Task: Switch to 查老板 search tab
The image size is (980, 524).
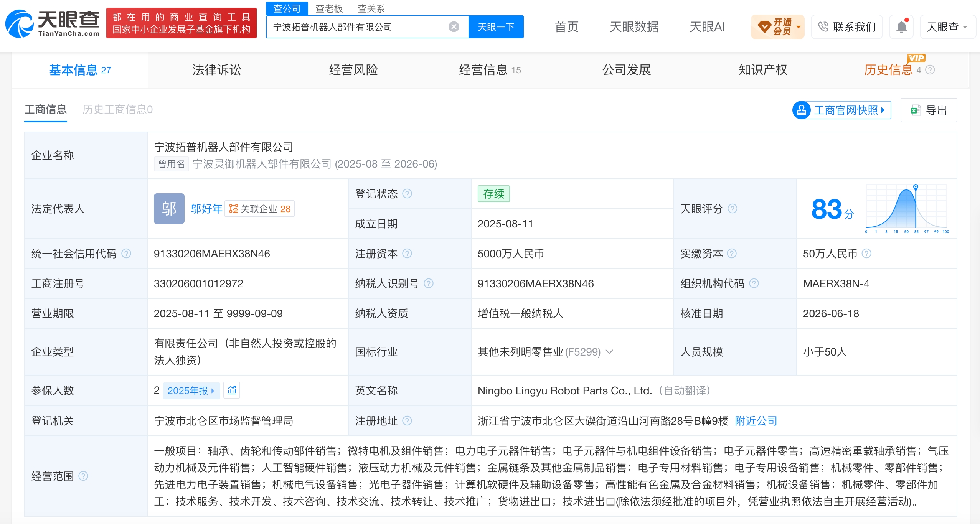Action: click(x=329, y=8)
